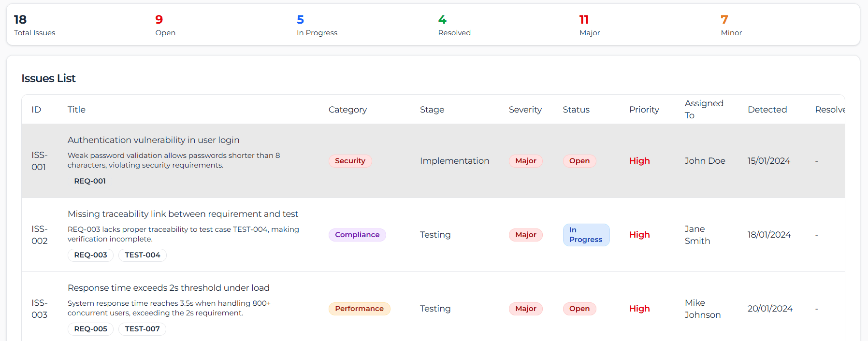This screenshot has width=868, height=341.
Task: Sort by the Severity column header
Action: pos(525,110)
